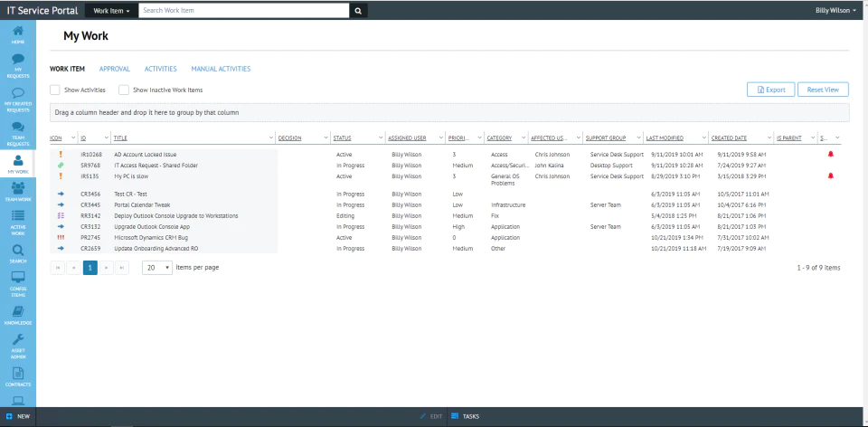The width and height of the screenshot is (868, 427).
Task: Go to the next results page
Action: [107, 268]
